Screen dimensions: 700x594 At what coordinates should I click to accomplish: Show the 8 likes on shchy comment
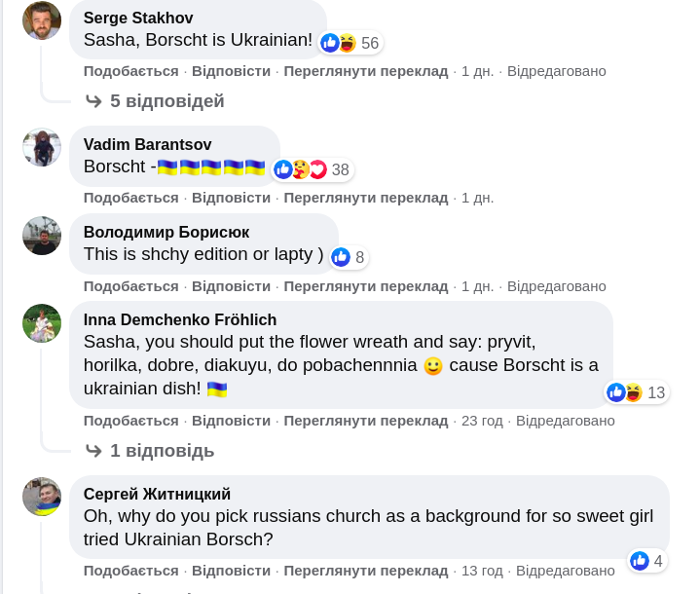(349, 257)
